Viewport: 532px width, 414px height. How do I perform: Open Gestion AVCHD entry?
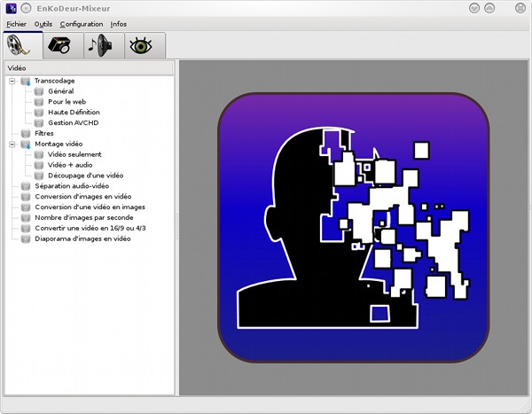74,123
